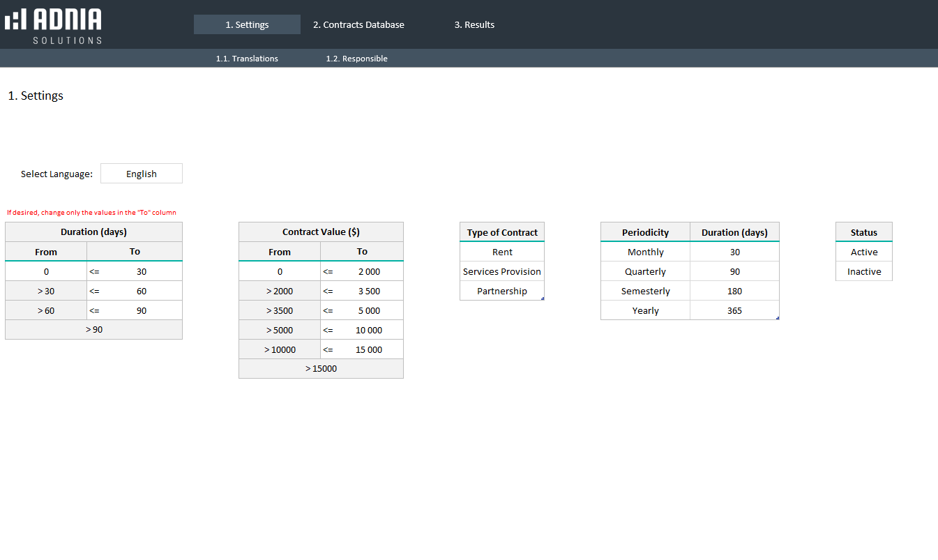
Task: Open the Select Language dropdown showing English
Action: 142,174
